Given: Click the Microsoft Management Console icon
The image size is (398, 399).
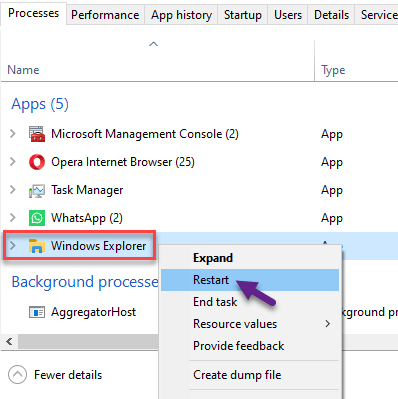Looking at the screenshot, I should [x=37, y=134].
